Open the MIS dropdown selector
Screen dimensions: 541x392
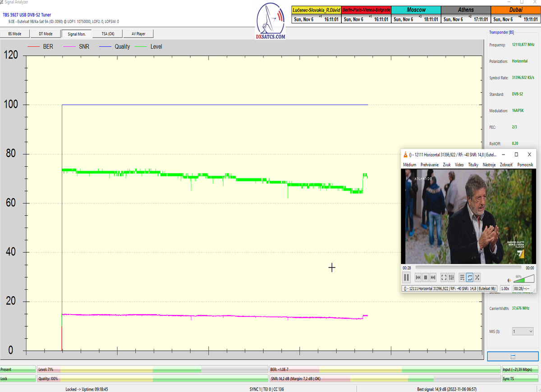pyautogui.click(x=523, y=331)
